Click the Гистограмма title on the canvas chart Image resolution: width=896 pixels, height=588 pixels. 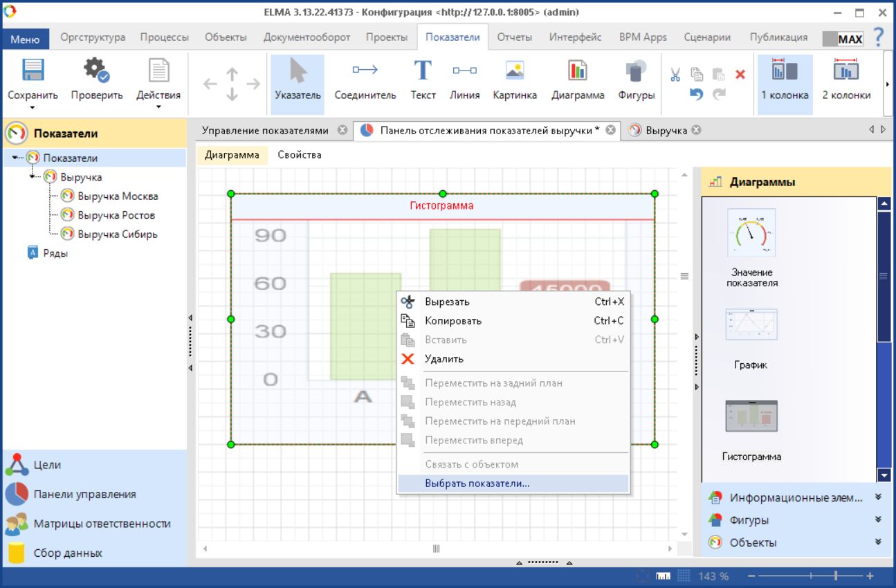tap(441, 205)
